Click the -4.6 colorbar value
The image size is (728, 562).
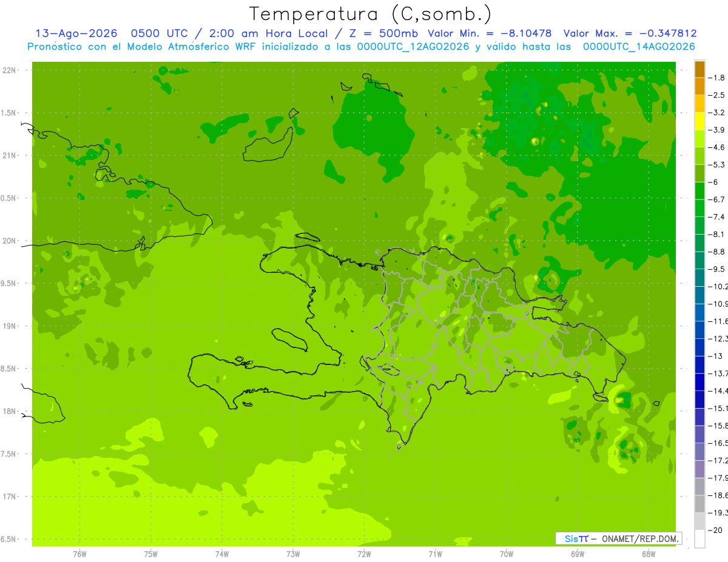pyautogui.click(x=716, y=147)
